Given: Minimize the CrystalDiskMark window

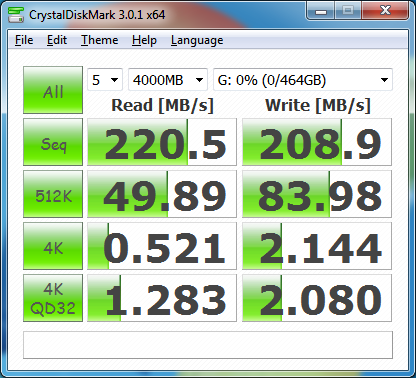Looking at the screenshot, I should [x=321, y=12].
